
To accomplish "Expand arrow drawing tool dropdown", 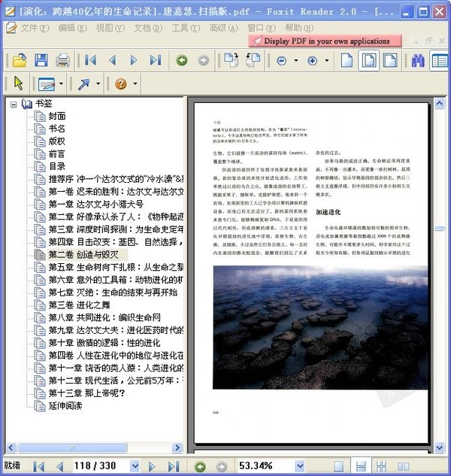I will 98,83.
